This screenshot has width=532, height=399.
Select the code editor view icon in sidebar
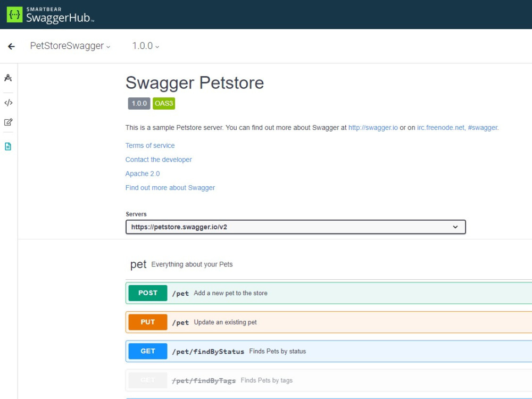click(x=8, y=103)
